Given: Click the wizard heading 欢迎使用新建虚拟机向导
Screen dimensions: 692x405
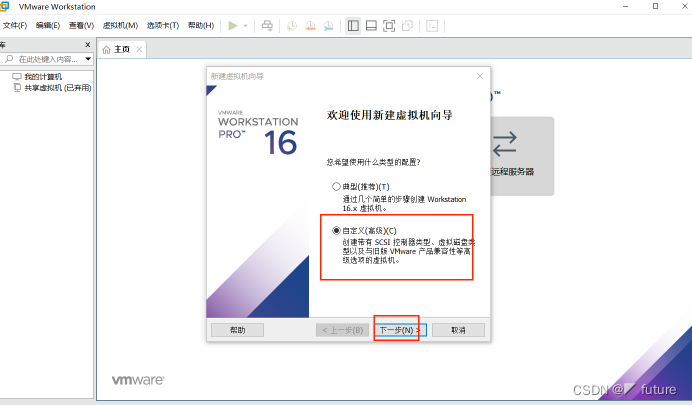Looking at the screenshot, I should [x=390, y=115].
